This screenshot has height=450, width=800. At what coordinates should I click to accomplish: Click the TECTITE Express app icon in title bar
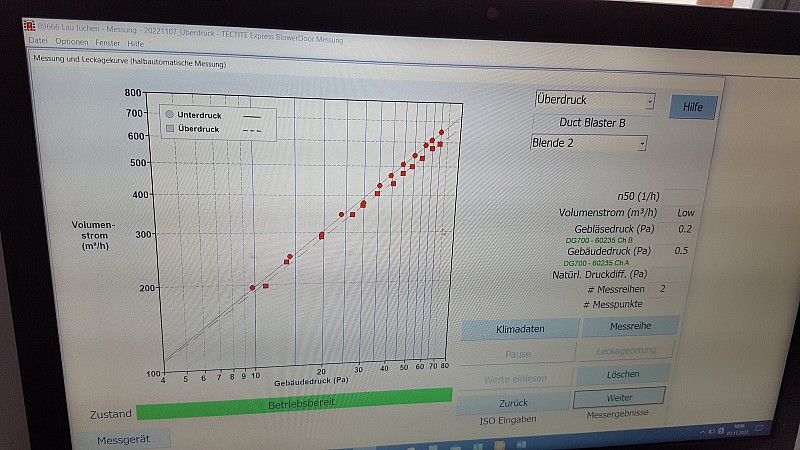(x=30, y=26)
